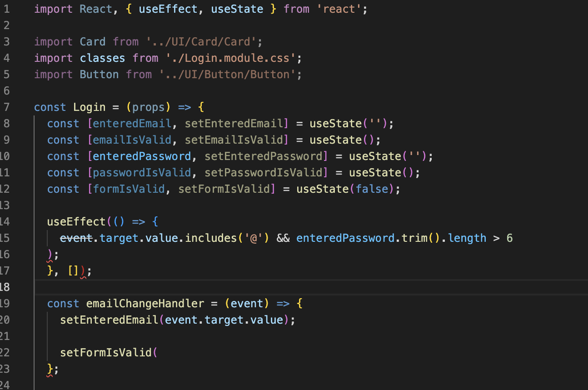
Task: Click line number 7 in the gutter
Action: tap(6, 107)
